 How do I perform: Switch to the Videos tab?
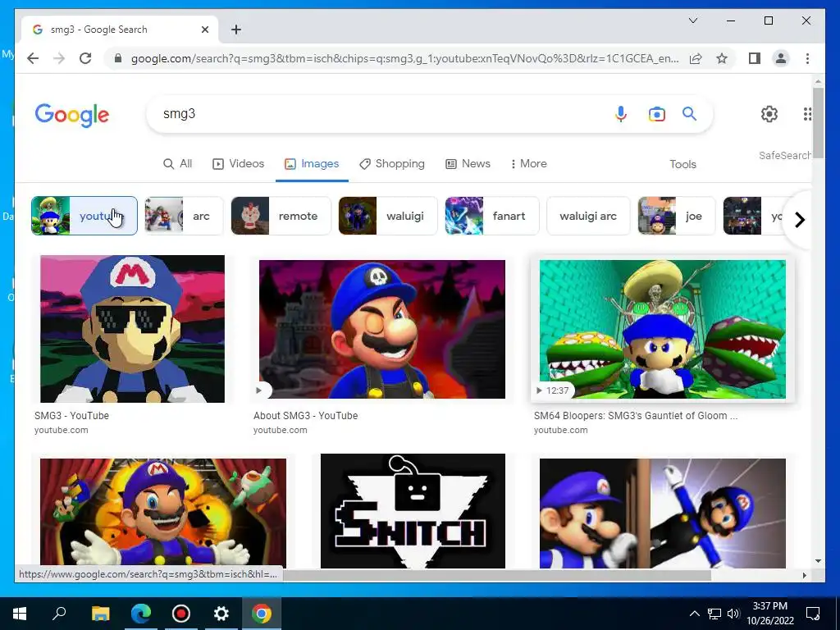[x=239, y=164]
